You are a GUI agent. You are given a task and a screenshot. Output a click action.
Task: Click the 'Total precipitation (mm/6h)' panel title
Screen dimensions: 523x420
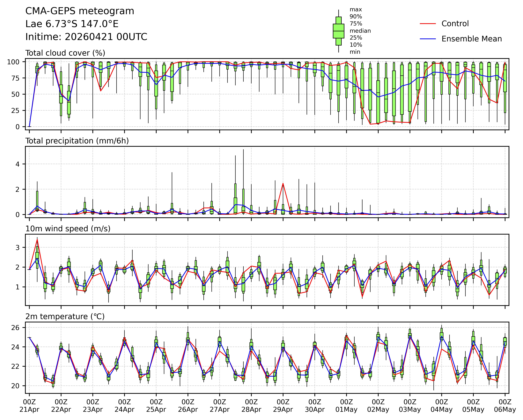pos(77,141)
